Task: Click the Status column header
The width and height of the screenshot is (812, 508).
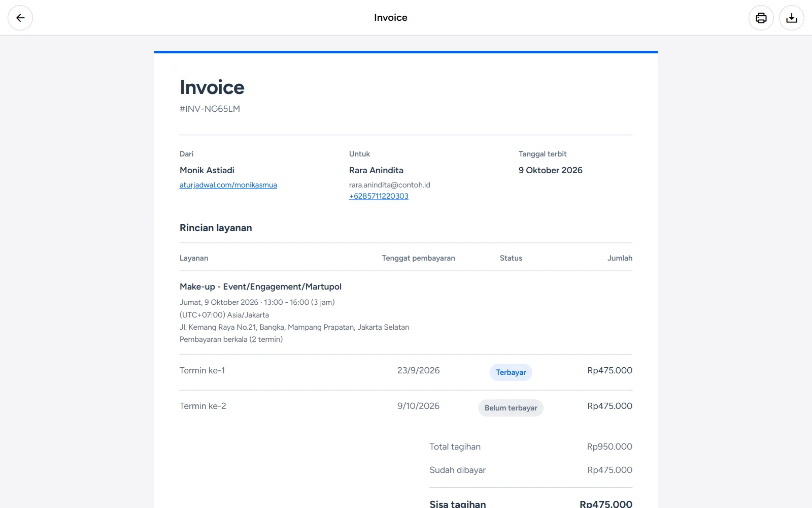Action: (511, 258)
